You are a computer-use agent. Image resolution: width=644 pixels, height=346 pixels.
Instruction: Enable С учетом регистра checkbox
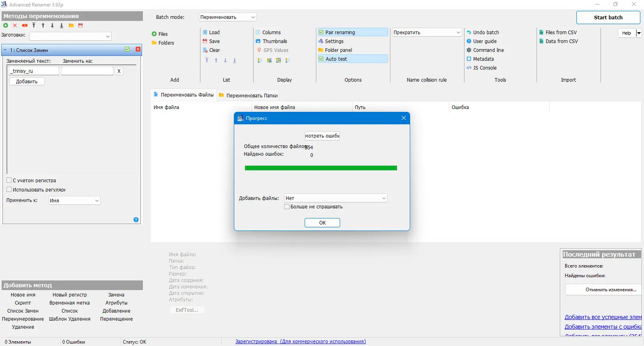9,180
